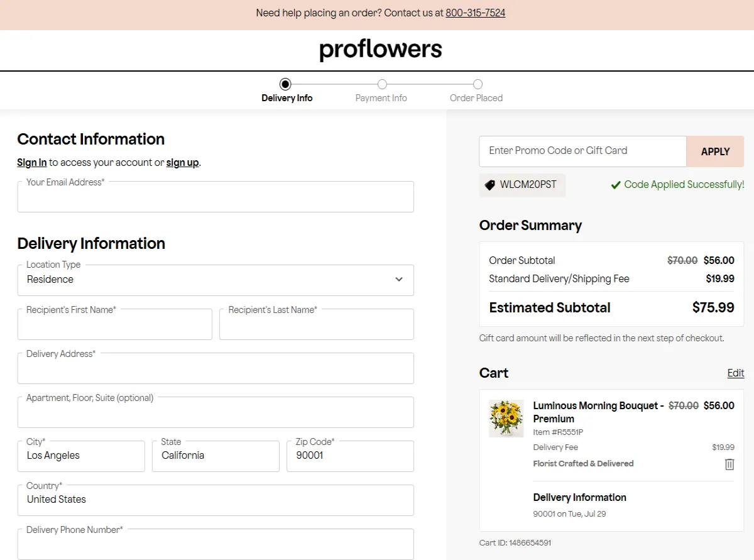The image size is (754, 560).
Task: Call the 800-315-7524 phone link
Action: click(475, 13)
